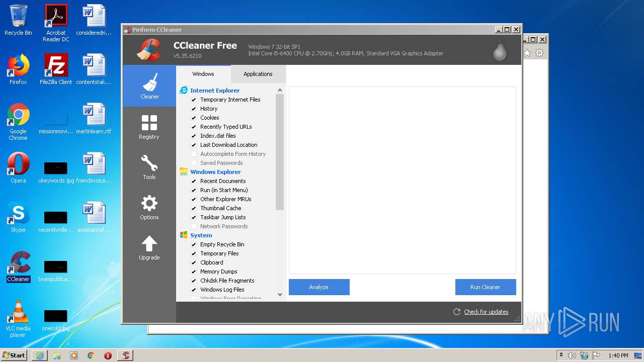Viewport: 644px width, 362px height.
Task: Open Skype desktop shortcut
Action: point(18,217)
